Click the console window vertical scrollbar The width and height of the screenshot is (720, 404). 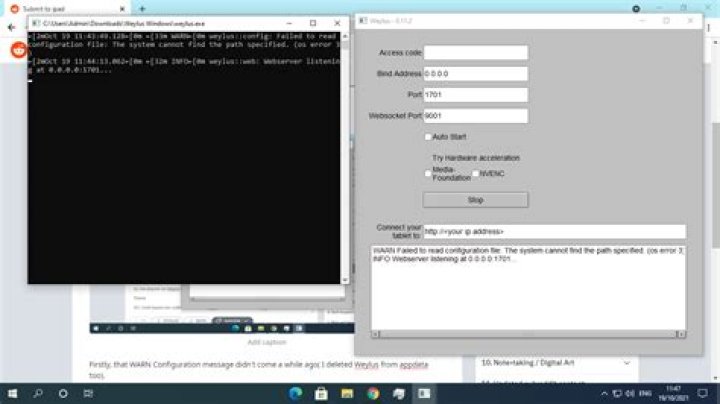[x=345, y=157]
